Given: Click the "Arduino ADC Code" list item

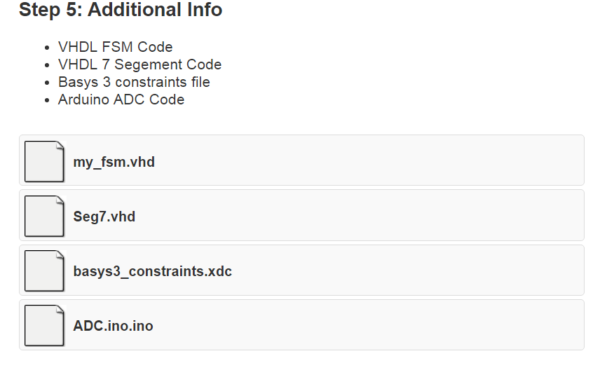Looking at the screenshot, I should click(121, 100).
